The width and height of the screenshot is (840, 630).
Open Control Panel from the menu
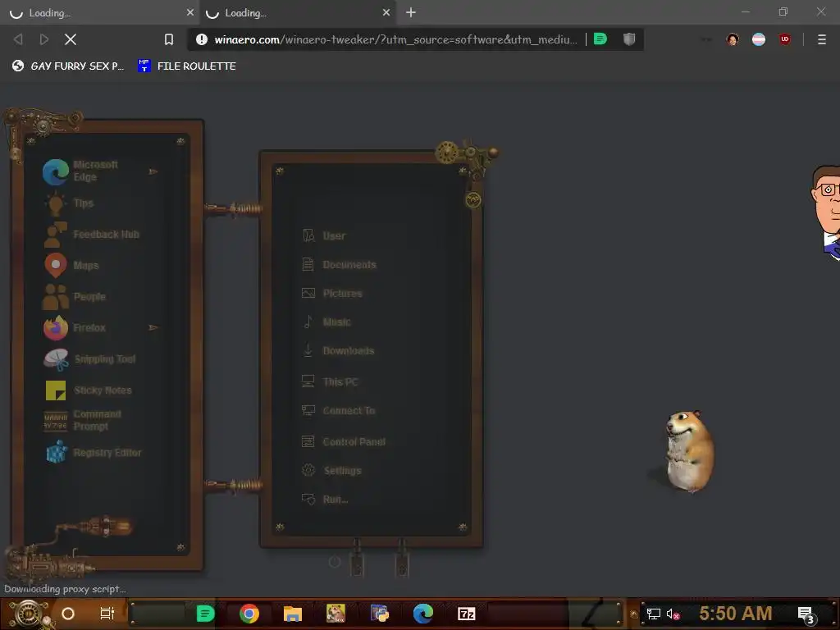click(344, 442)
